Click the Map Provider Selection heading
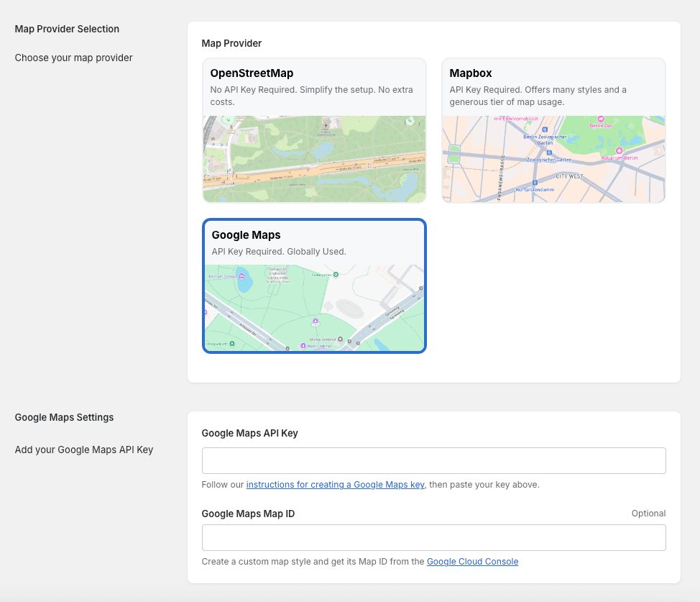The image size is (700, 602). [67, 29]
